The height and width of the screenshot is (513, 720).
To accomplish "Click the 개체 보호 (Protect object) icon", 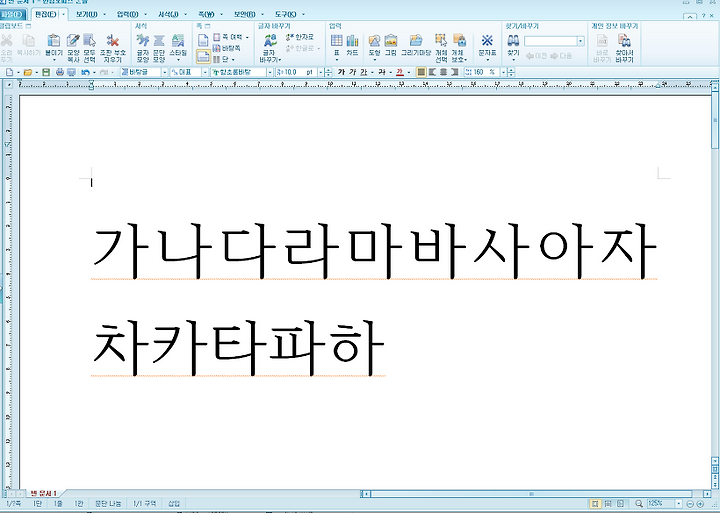I will [x=459, y=40].
